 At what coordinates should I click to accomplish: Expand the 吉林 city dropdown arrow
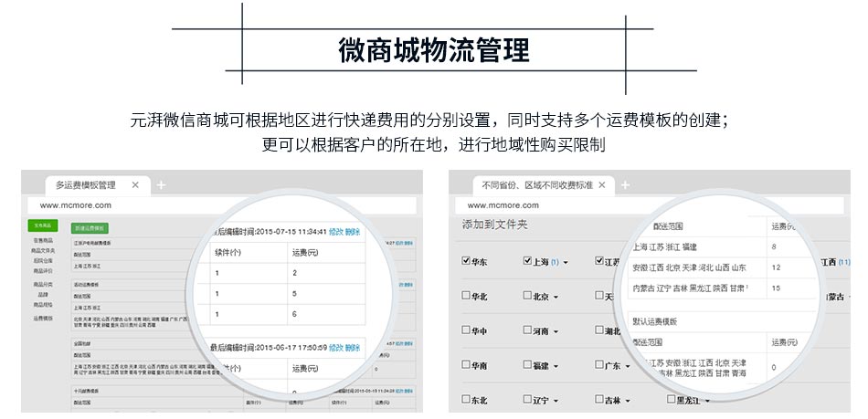[x=628, y=402]
